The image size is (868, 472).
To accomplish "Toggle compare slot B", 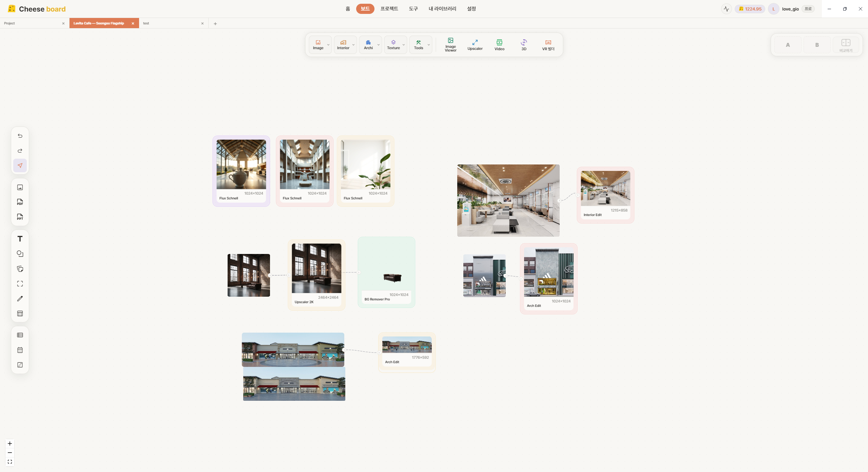I will (x=817, y=45).
